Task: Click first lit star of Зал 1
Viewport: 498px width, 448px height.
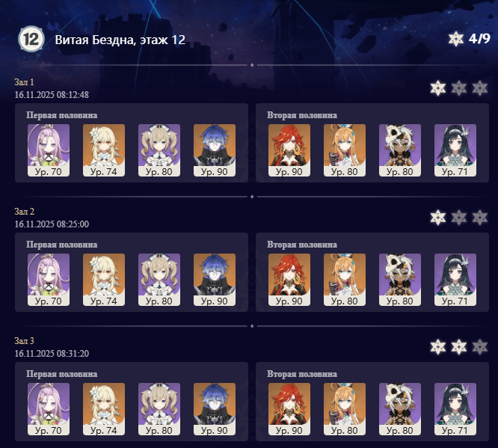Action: [x=438, y=88]
